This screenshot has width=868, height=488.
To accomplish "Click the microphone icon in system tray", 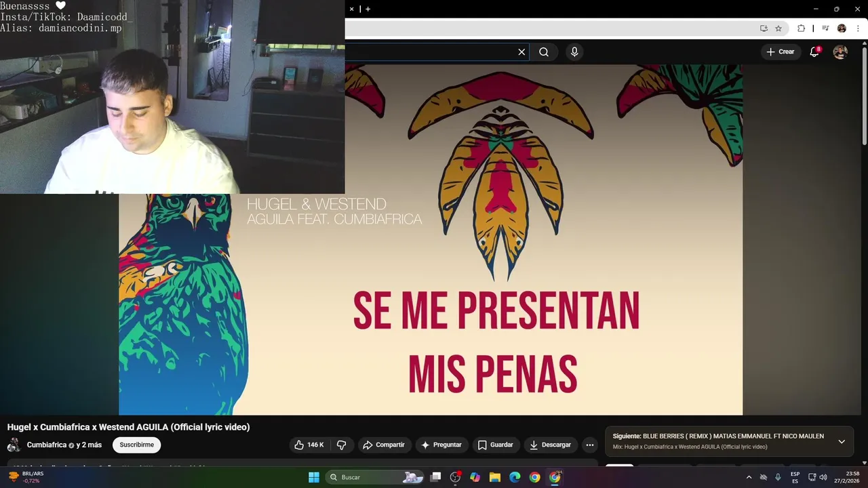I will [x=778, y=477].
